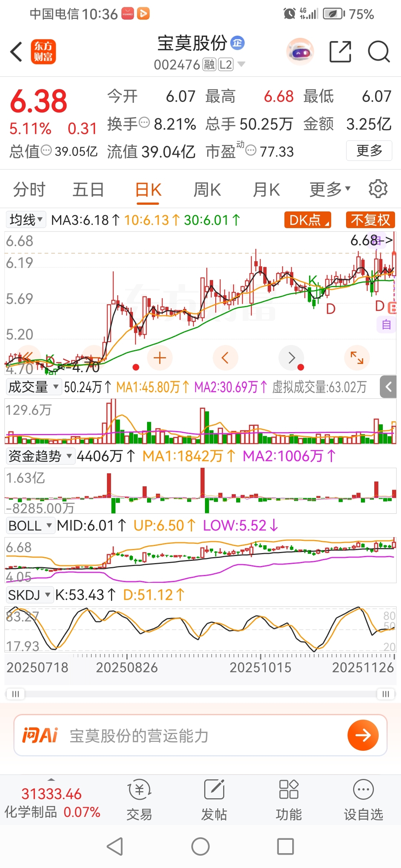The width and height of the screenshot is (401, 868).
Task: Grab the left timeline range handle
Action: coord(16,694)
